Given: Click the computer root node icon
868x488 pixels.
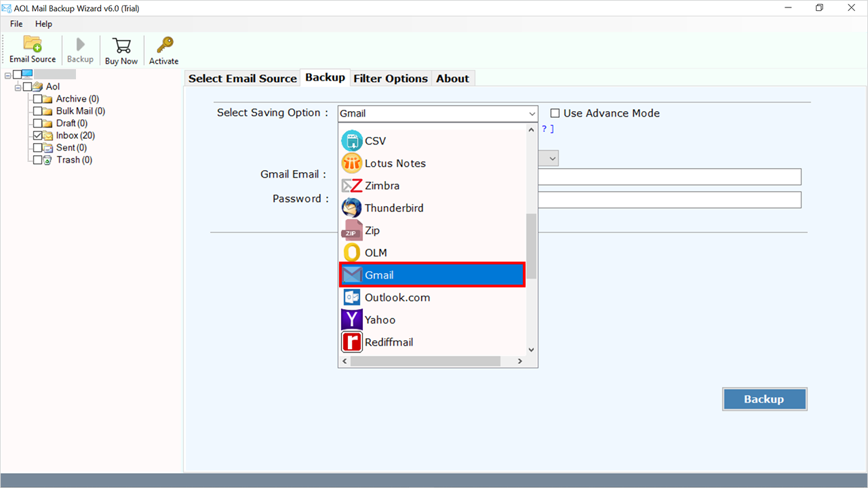Looking at the screenshot, I should coord(28,74).
